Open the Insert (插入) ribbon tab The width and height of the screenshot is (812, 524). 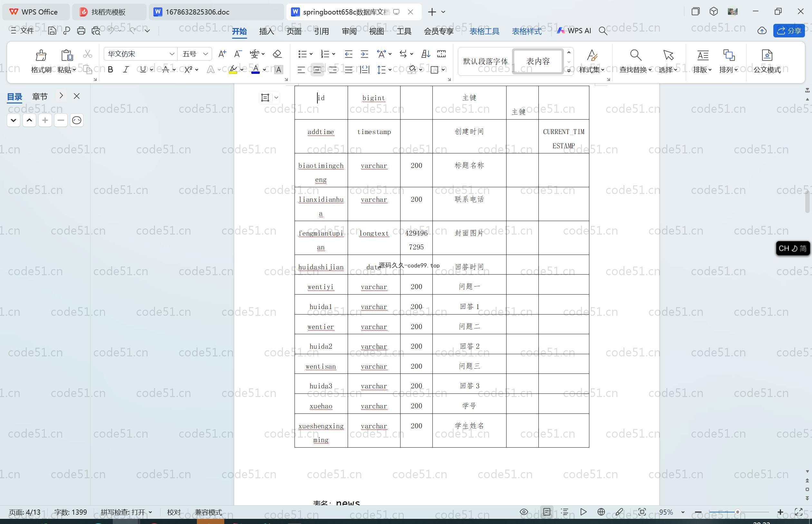click(266, 31)
